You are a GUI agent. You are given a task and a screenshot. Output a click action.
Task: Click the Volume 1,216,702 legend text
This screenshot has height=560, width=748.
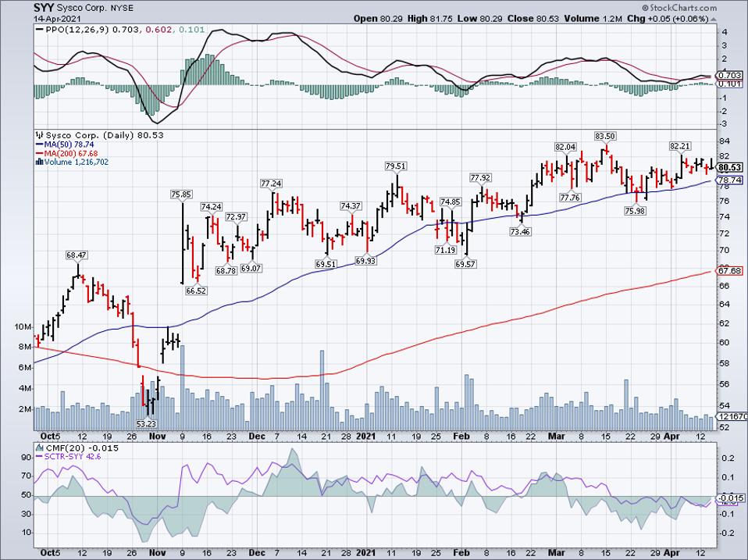(77, 162)
